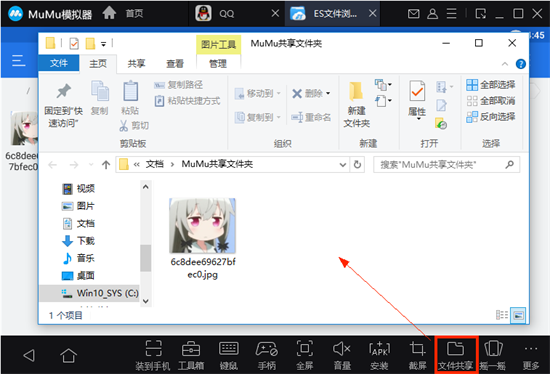This screenshot has height=374, width=550.
Task: Click the edit icon in 打开 group
Action: coord(441,105)
